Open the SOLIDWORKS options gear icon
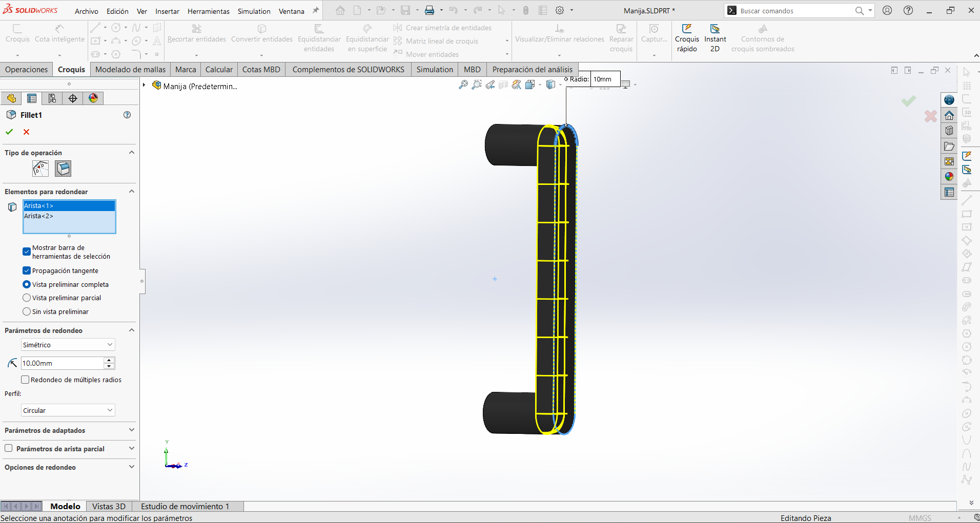Screen dimensions: 980x523 pyautogui.click(x=560, y=10)
